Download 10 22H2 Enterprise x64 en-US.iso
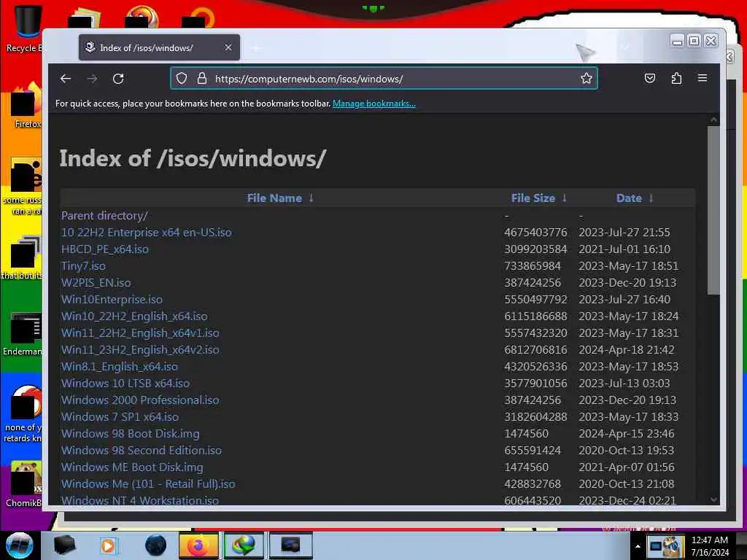The width and height of the screenshot is (747, 560). pyautogui.click(x=146, y=233)
